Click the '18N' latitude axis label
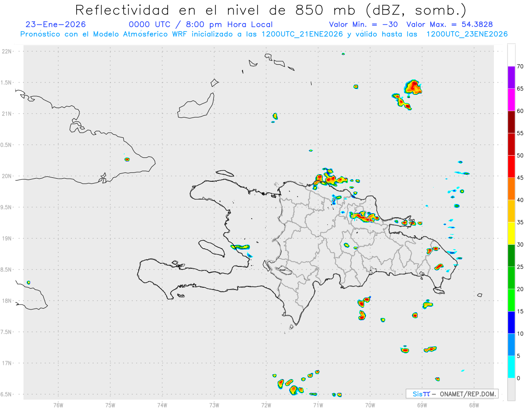This screenshot has width=532, height=411. pos(8,301)
